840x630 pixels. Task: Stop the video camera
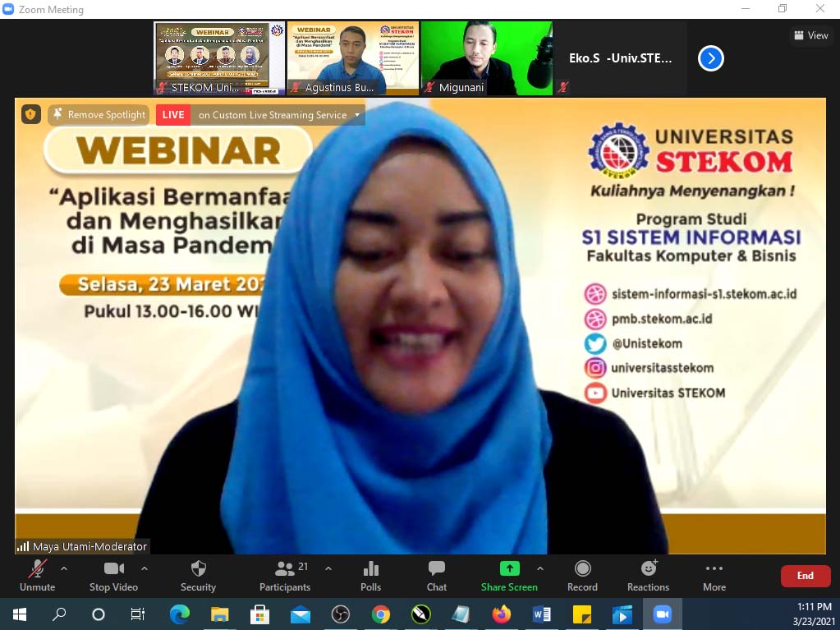(113, 576)
